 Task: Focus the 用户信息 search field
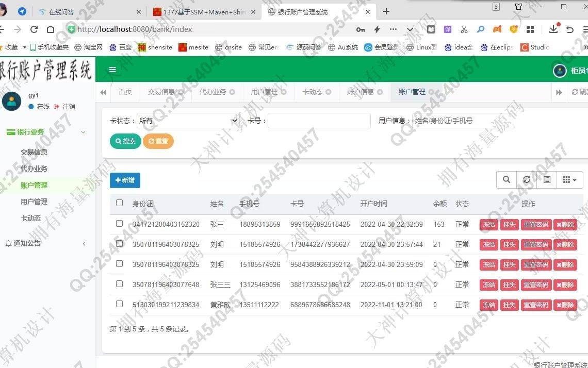(464, 121)
